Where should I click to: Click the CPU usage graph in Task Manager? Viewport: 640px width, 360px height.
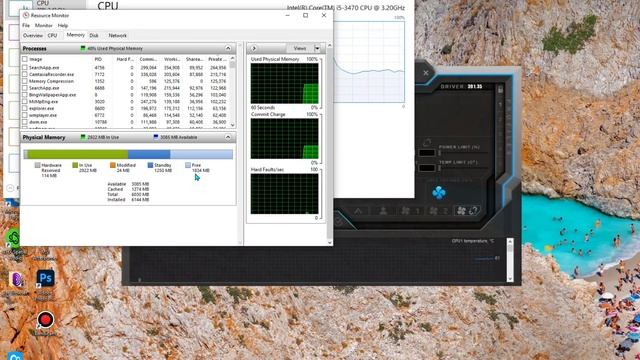369,62
